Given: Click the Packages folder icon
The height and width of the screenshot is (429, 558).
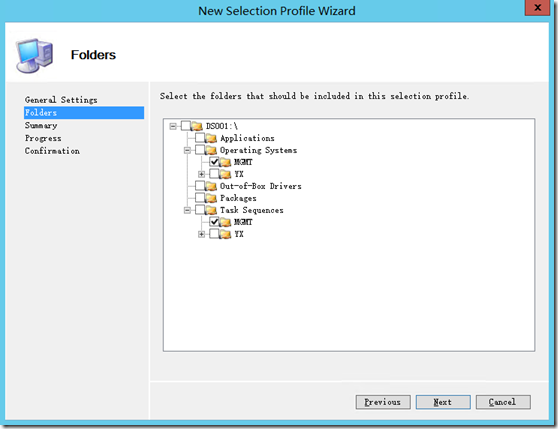Looking at the screenshot, I should (211, 198).
